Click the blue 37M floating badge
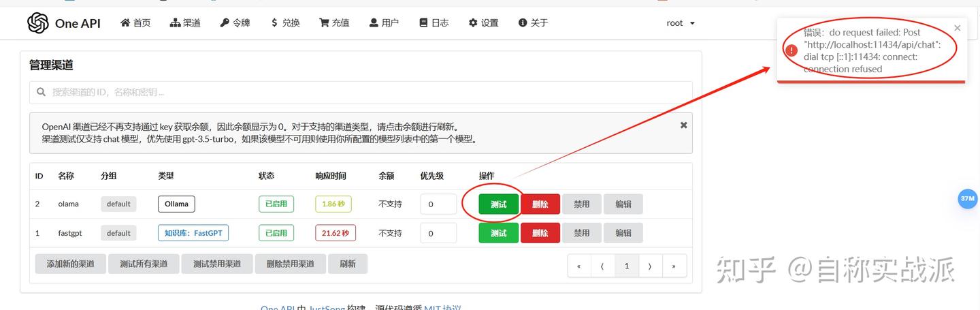 (x=967, y=199)
